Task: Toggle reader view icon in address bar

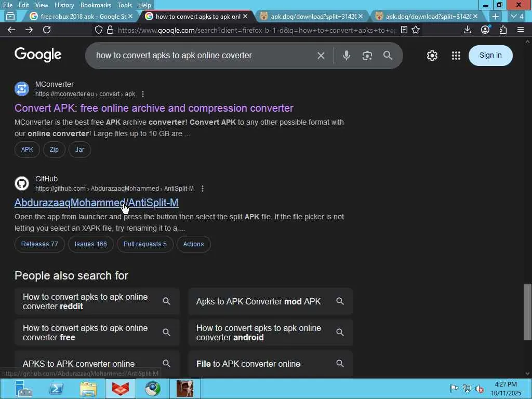Action: tap(404, 30)
